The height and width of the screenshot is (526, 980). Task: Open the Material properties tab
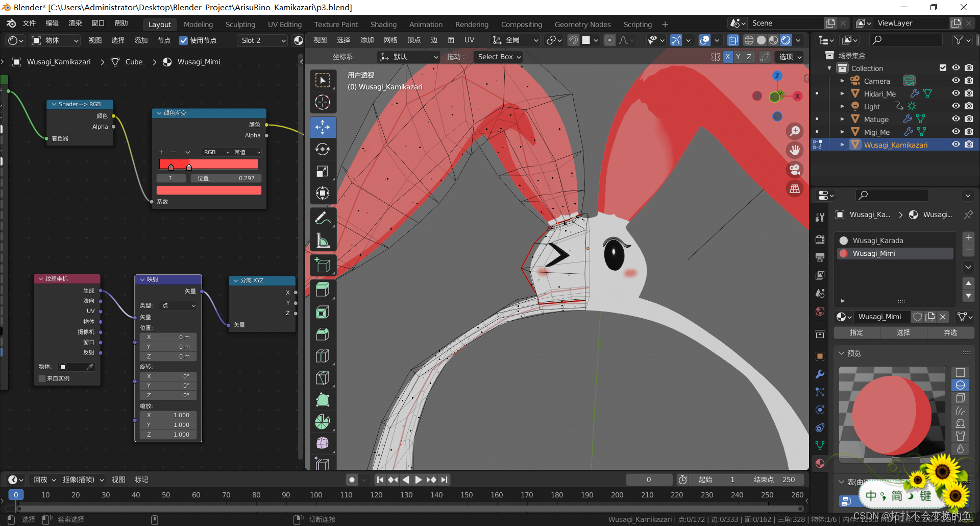[820, 463]
